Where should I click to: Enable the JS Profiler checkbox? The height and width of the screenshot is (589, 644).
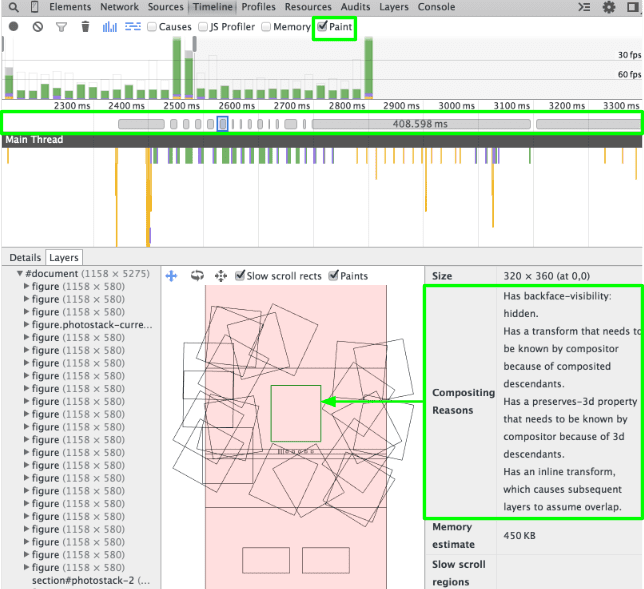[203, 27]
